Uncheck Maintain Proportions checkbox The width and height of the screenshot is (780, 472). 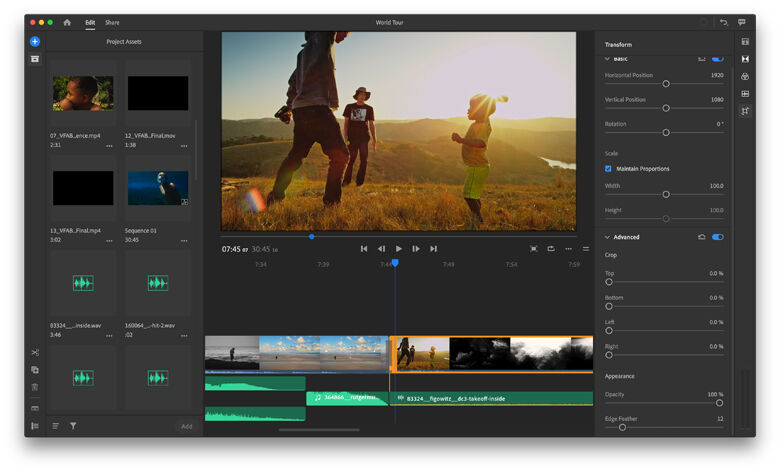[x=608, y=169]
